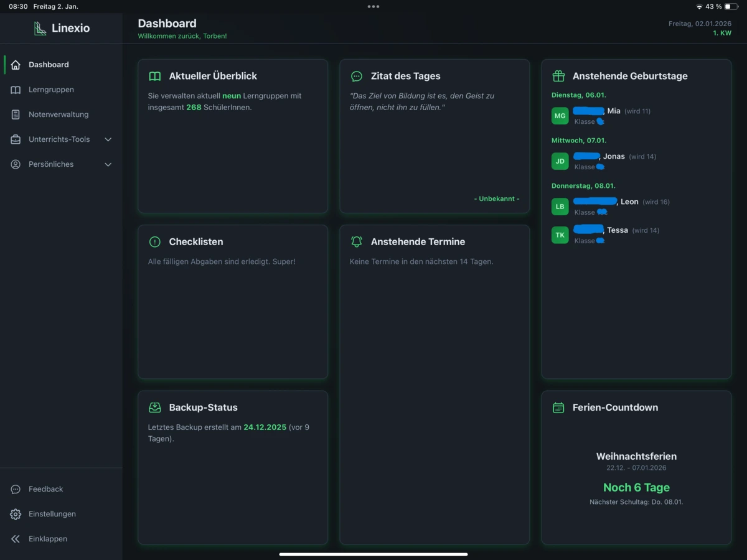The image size is (747, 560).
Task: Click the Linexio logo icon
Action: [40, 28]
